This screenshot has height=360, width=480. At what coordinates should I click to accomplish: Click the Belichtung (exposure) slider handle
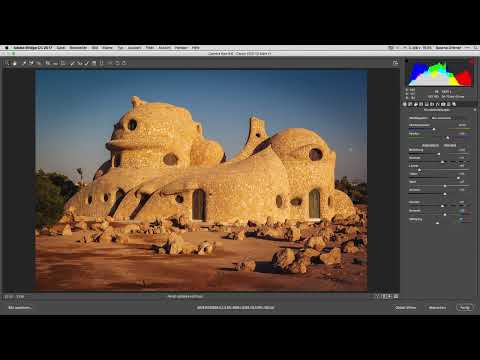pos(438,154)
